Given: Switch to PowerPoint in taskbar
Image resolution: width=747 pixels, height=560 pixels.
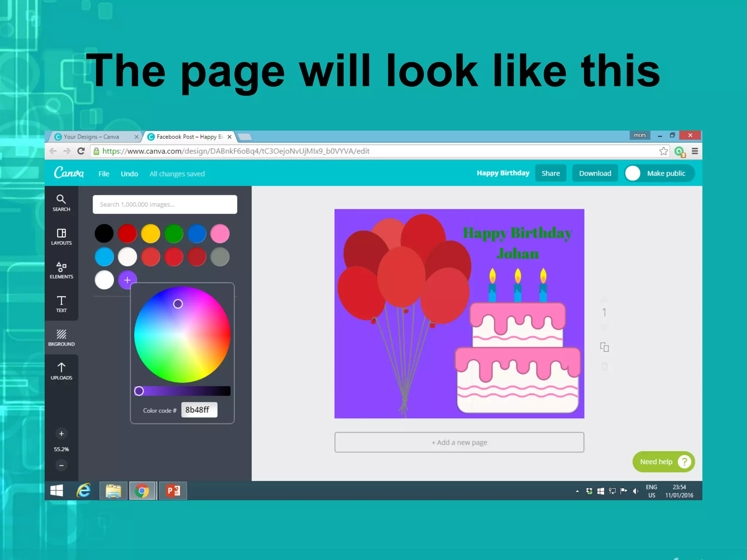Looking at the screenshot, I should click(173, 491).
